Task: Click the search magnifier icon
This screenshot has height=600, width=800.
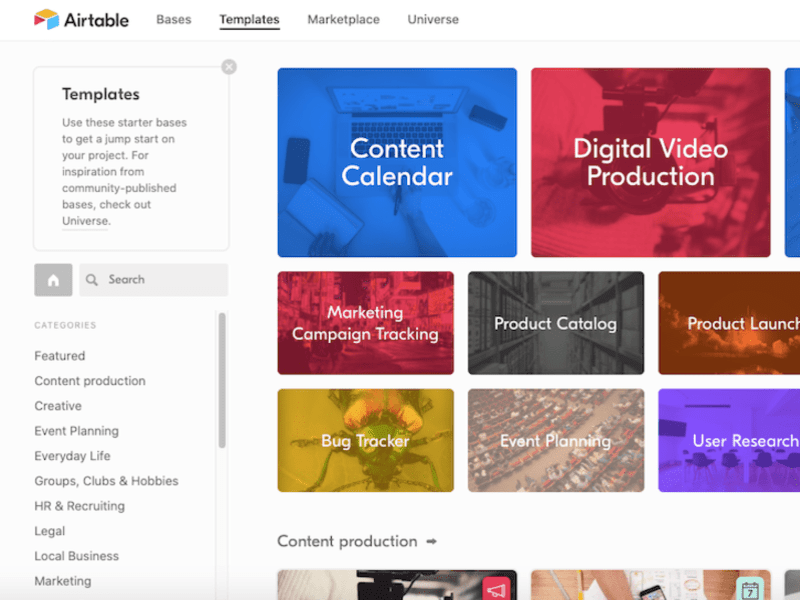Action: [x=92, y=280]
